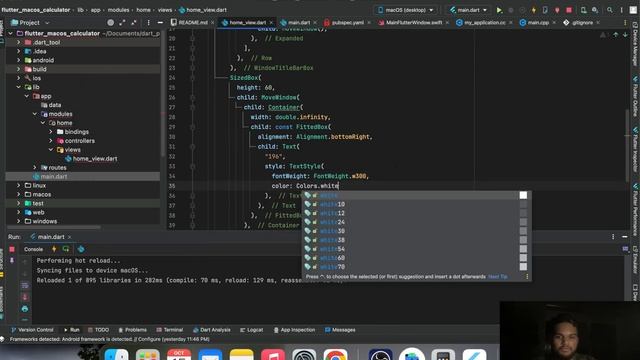Open Version Control tool window
The width and height of the screenshot is (640, 360).
32,330
